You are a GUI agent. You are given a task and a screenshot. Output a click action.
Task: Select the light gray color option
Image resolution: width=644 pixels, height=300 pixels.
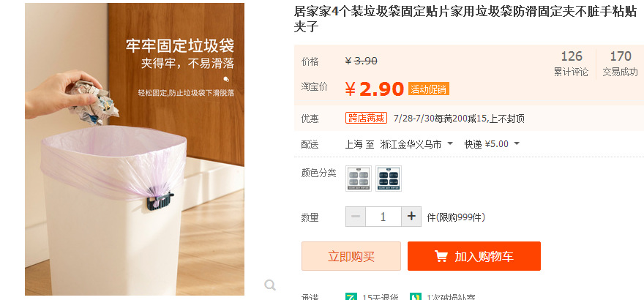(359, 178)
